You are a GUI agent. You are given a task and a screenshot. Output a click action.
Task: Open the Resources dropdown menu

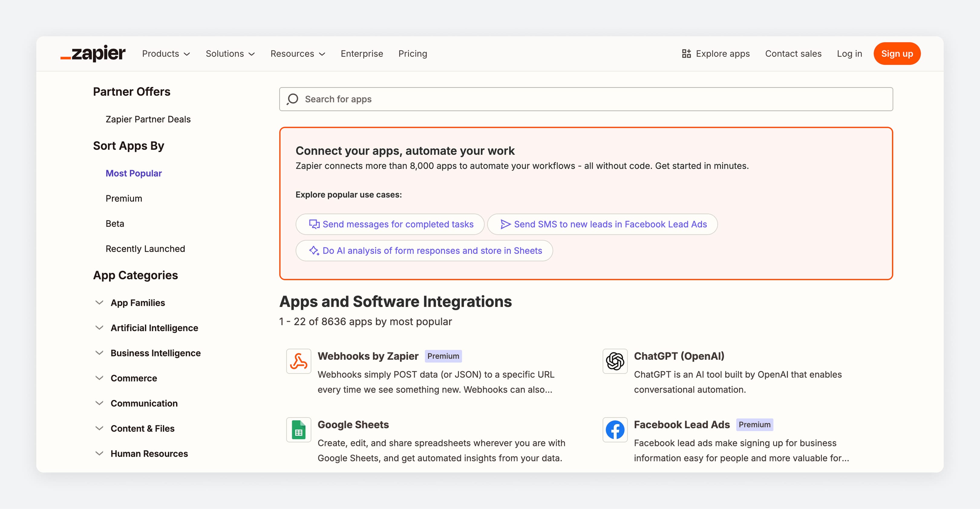coord(298,53)
